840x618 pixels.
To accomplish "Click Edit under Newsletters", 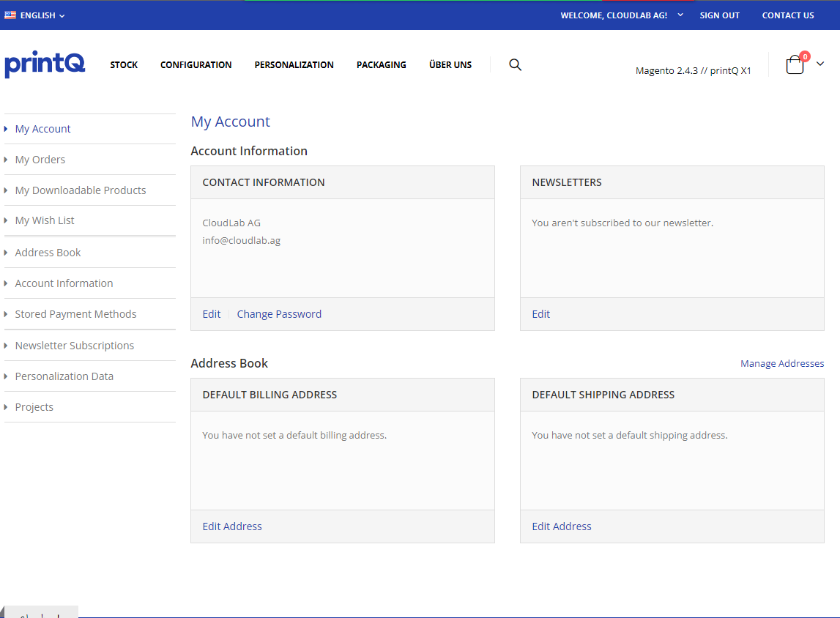I will [540, 314].
